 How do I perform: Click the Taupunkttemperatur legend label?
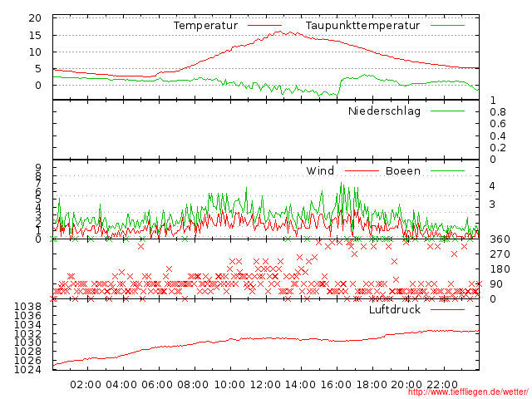coord(362,26)
